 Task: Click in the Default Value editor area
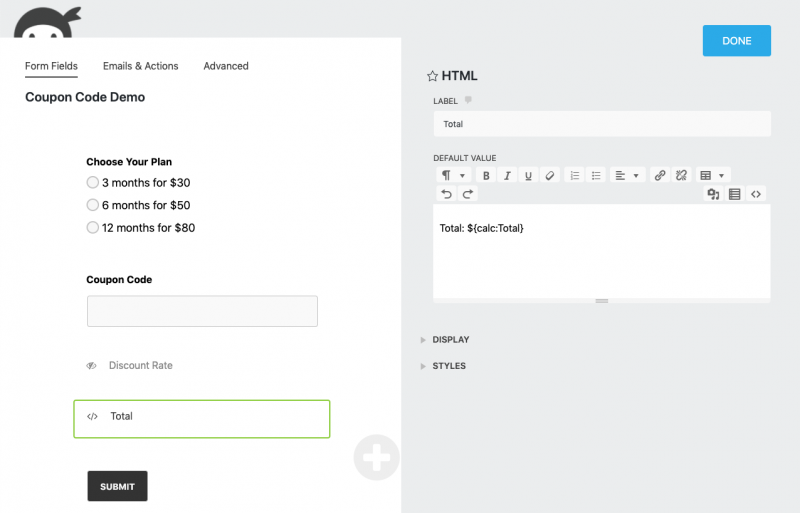602,251
